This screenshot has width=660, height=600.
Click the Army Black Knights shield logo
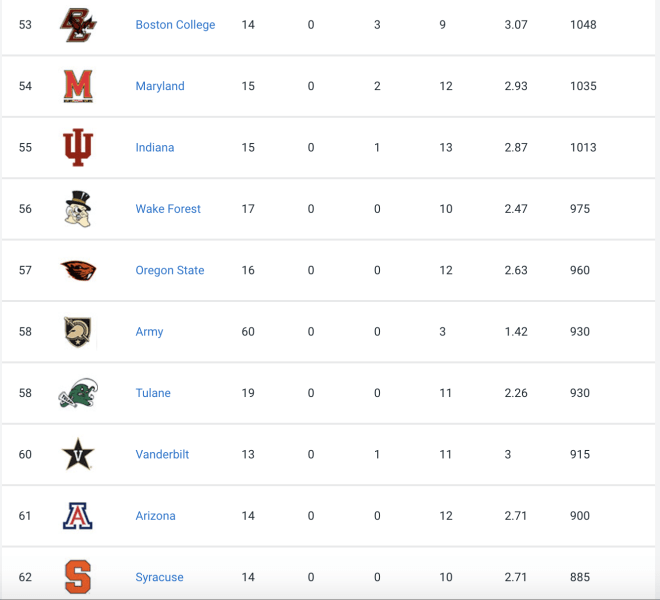tap(78, 332)
